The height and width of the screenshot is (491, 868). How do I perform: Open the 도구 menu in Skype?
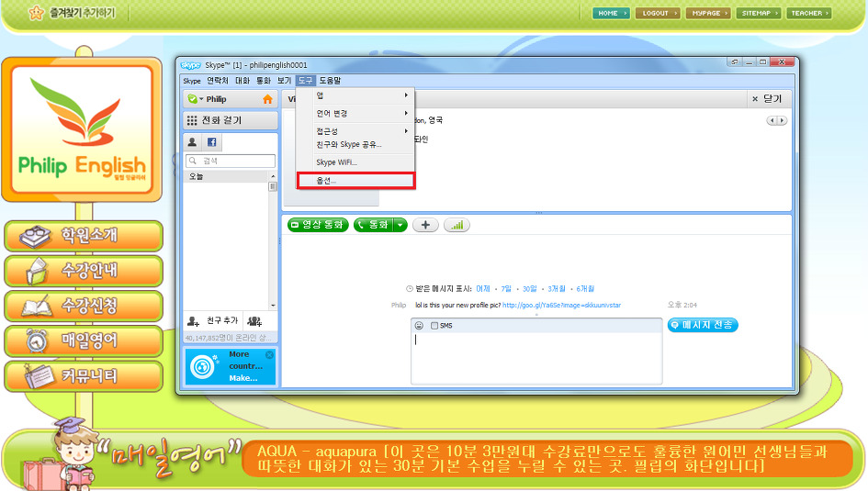click(x=305, y=80)
